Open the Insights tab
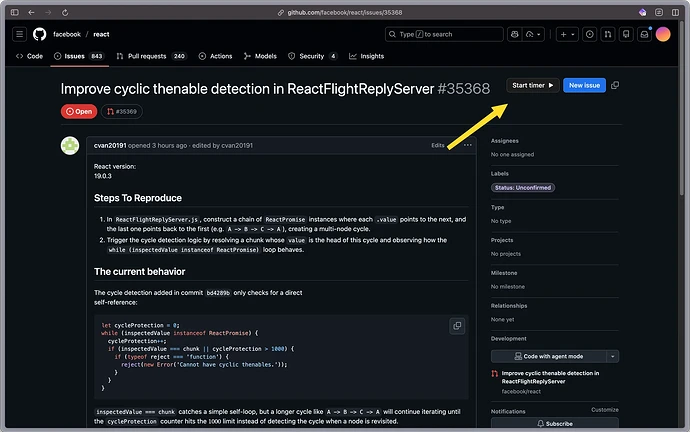The image size is (690, 432). [x=367, y=56]
